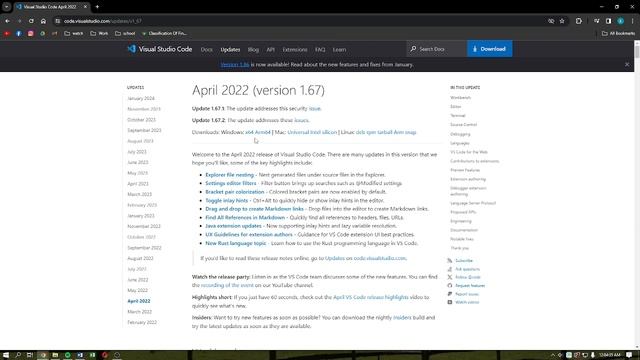Open the API navigation item
The image size is (640, 360).
[x=271, y=49]
